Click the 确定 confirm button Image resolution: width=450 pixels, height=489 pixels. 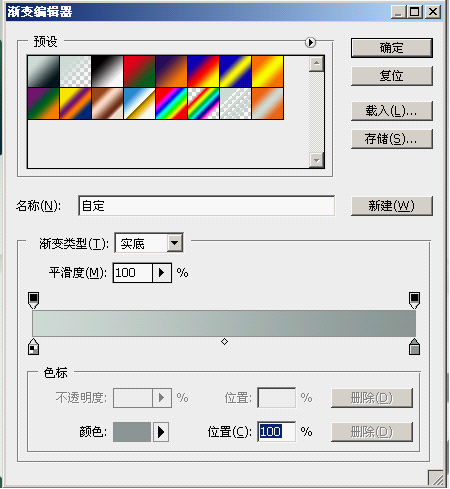[x=392, y=48]
